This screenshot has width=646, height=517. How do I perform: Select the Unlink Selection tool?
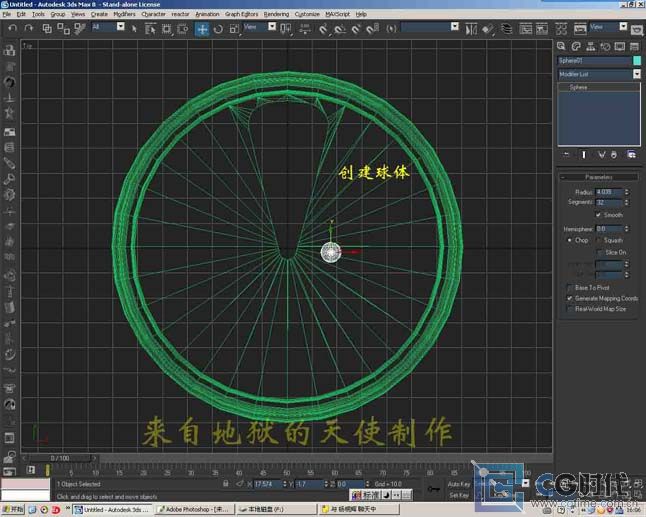click(63, 28)
